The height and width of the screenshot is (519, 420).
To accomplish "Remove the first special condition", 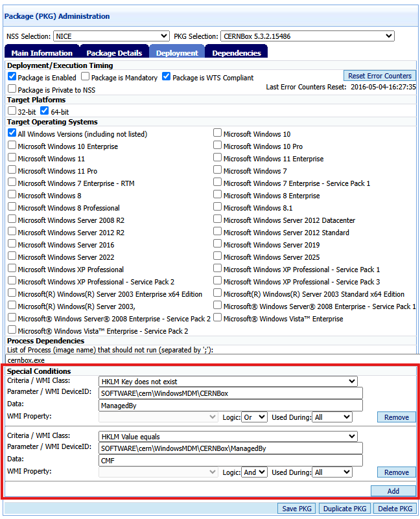I will click(x=396, y=417).
